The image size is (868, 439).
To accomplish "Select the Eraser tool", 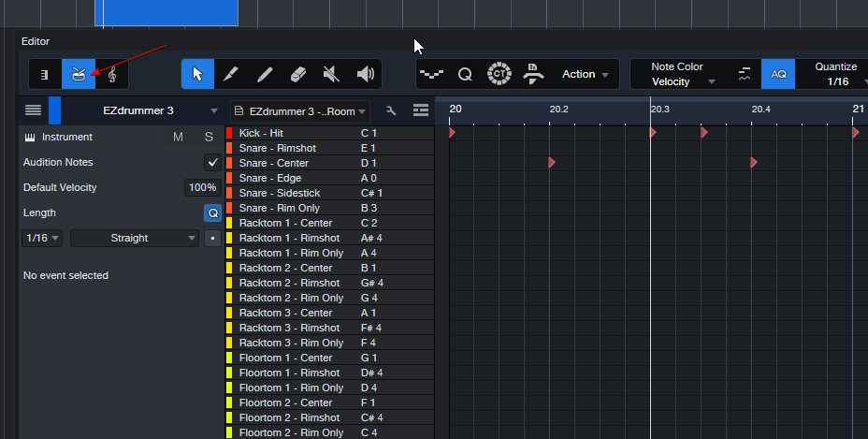I will tap(297, 74).
